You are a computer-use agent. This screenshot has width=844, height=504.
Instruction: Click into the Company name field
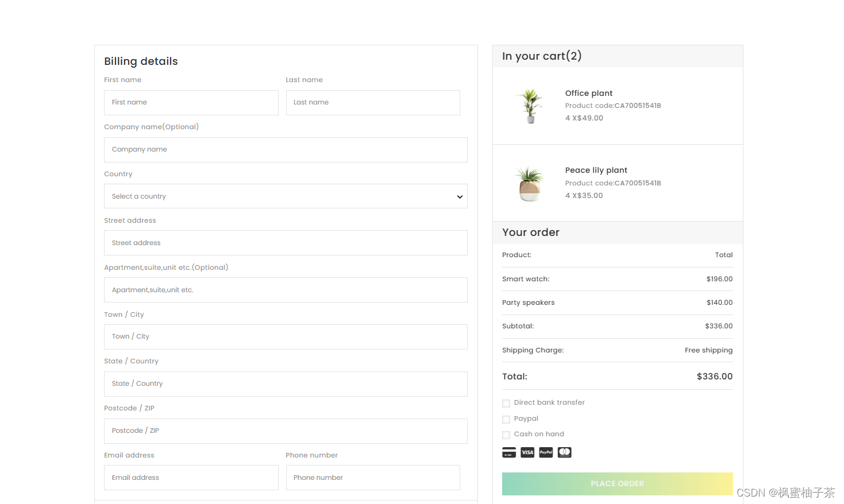(x=286, y=150)
